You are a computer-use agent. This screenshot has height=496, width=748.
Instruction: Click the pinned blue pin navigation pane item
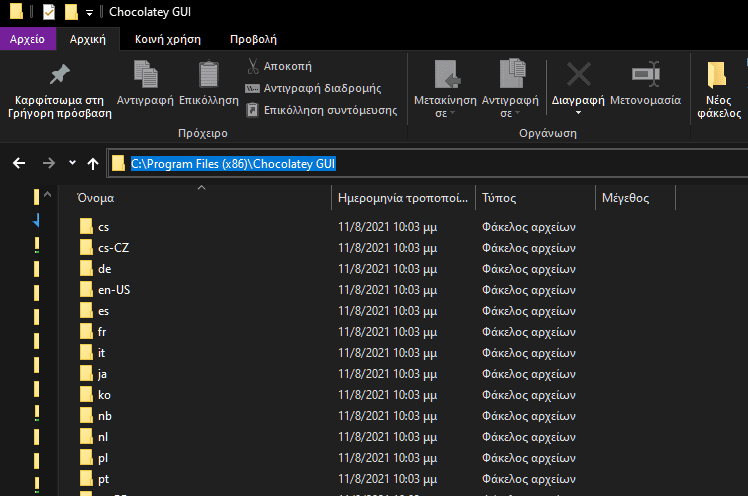36,220
